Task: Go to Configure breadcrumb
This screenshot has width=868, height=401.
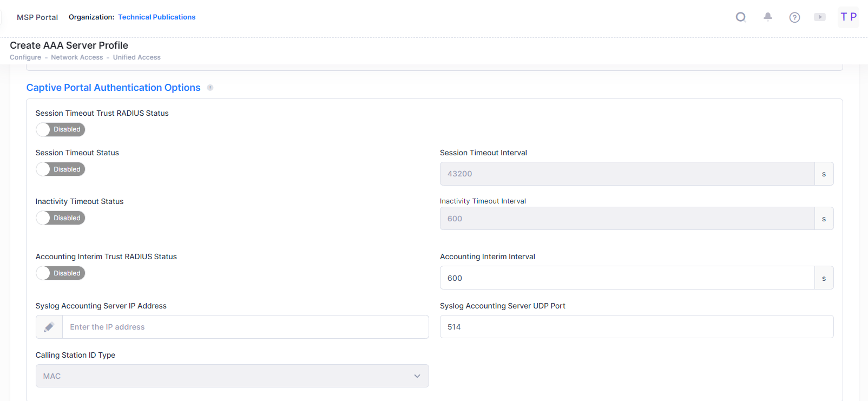Action: [25, 57]
